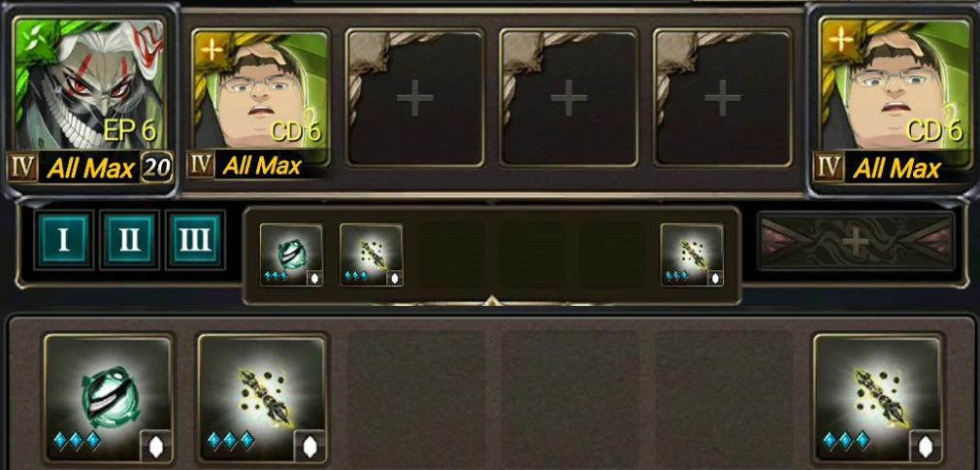Add a character to the middle empty slot
Viewport: 980px width, 470px height.
[569, 98]
